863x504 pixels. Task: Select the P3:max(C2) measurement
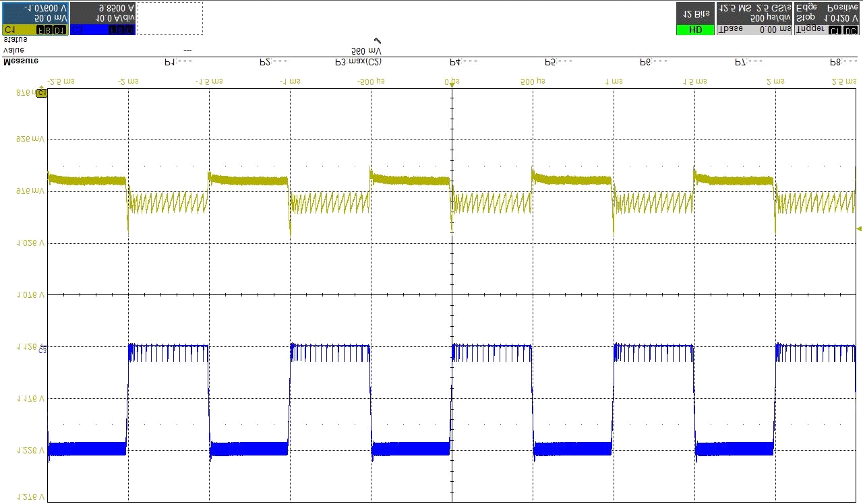coord(358,62)
